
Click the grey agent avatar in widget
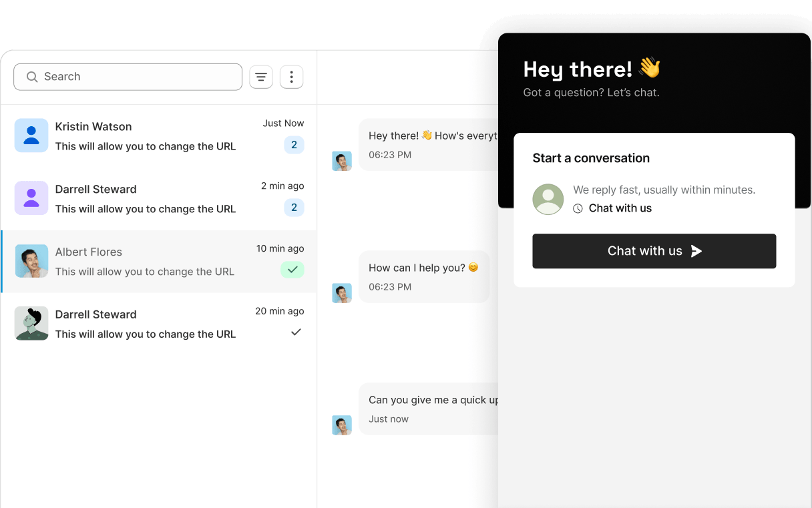[x=548, y=199]
